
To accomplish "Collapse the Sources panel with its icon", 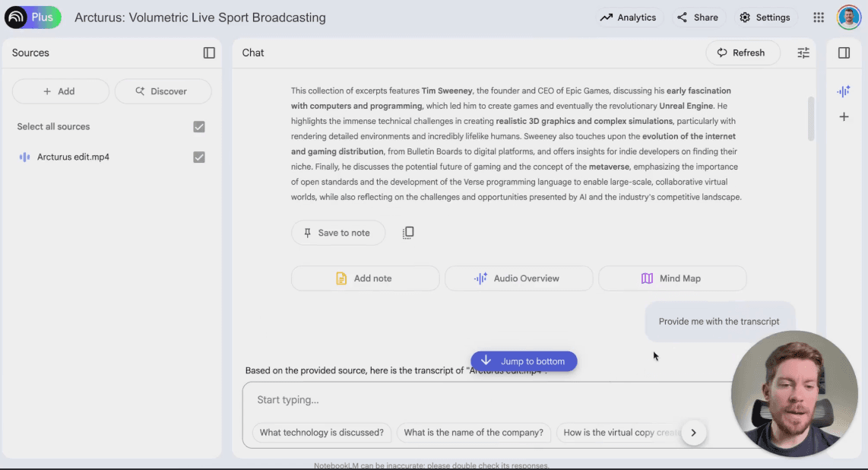I will click(209, 52).
